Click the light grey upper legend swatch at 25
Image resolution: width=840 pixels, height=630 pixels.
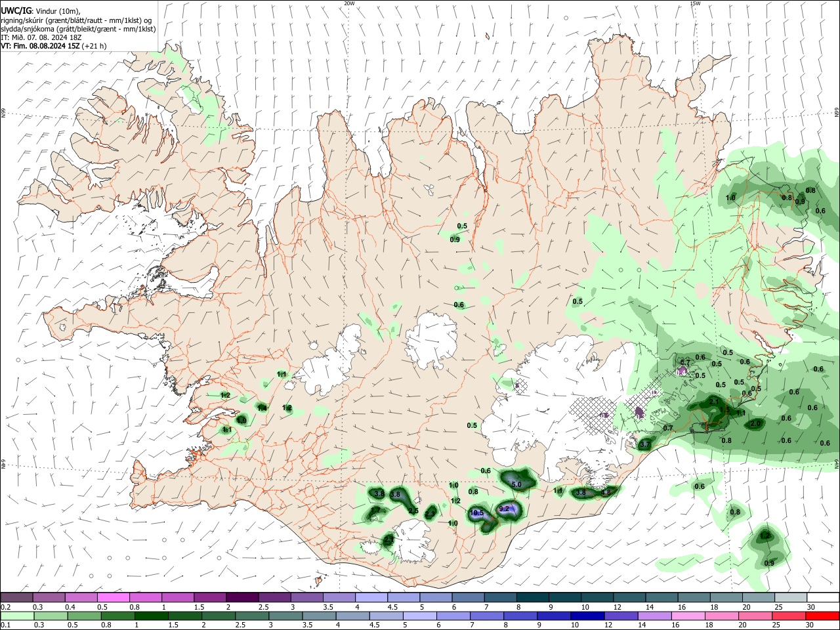(791, 597)
